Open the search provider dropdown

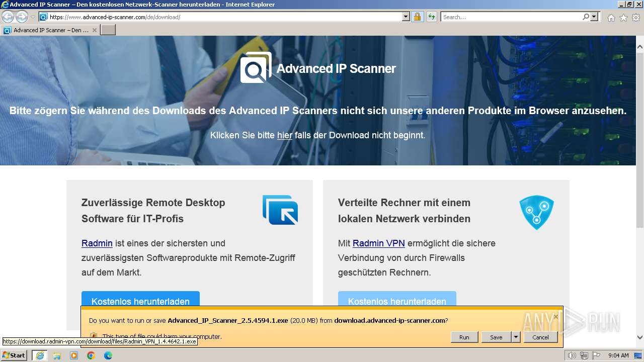pyautogui.click(x=595, y=17)
